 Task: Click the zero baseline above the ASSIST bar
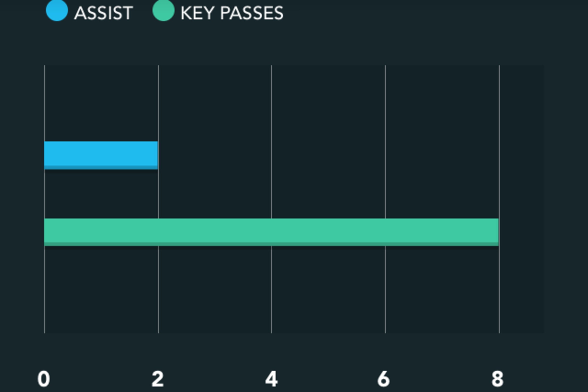[45, 103]
